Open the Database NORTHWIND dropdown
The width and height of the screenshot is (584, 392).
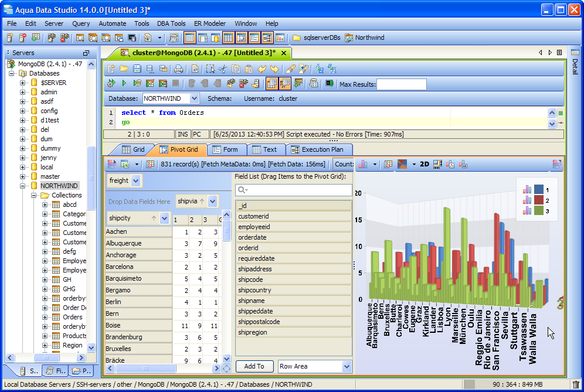pyautogui.click(x=194, y=98)
